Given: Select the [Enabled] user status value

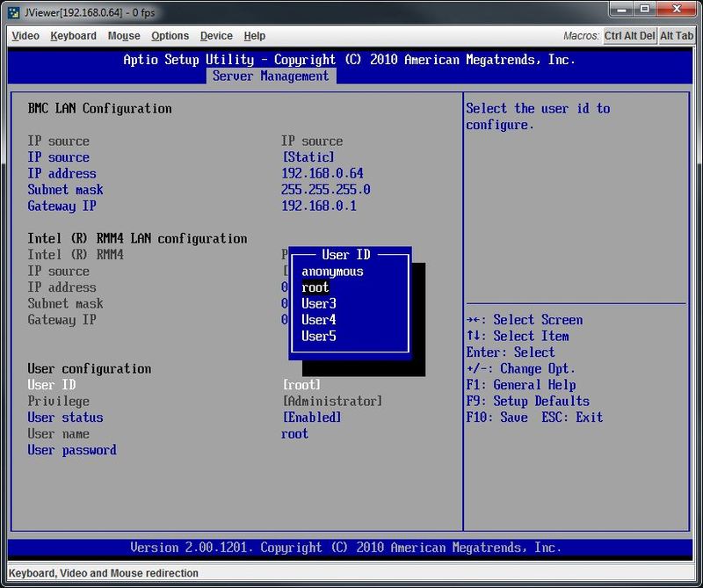Looking at the screenshot, I should pos(312,417).
